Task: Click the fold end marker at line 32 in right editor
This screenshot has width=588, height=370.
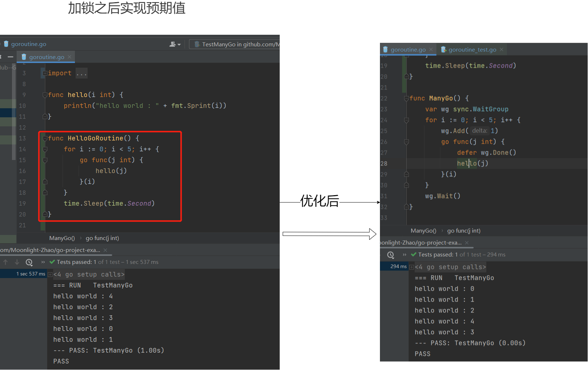Action: point(406,207)
